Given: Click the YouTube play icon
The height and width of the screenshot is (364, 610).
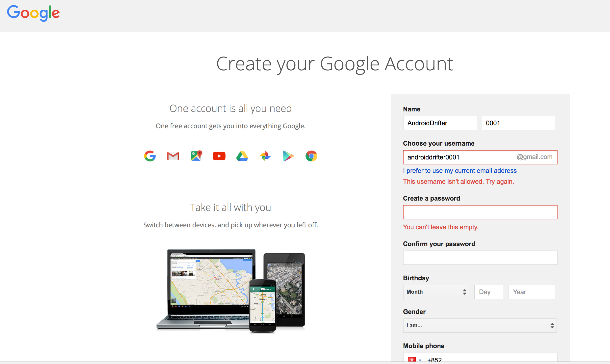Looking at the screenshot, I should pyautogui.click(x=219, y=156).
